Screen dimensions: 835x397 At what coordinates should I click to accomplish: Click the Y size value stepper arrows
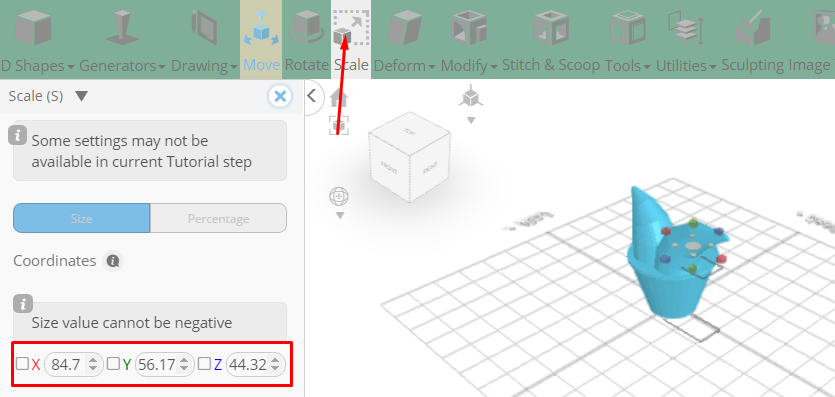click(x=184, y=365)
